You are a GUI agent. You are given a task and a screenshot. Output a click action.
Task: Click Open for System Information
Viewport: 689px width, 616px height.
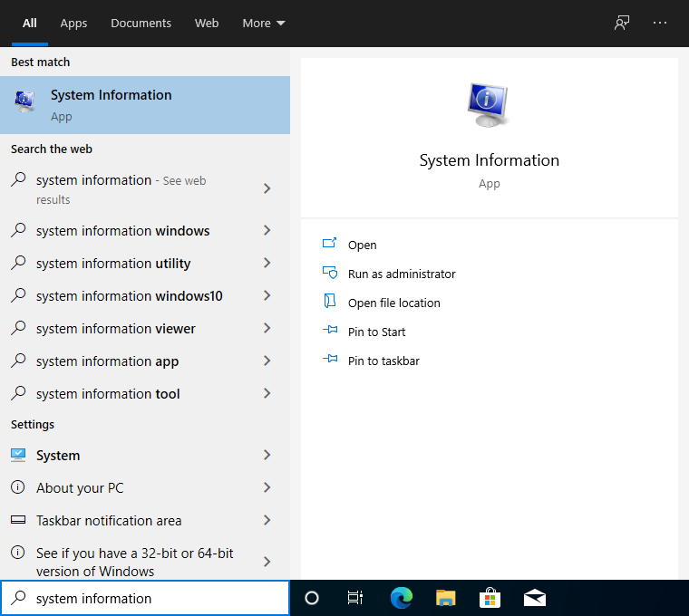point(362,245)
